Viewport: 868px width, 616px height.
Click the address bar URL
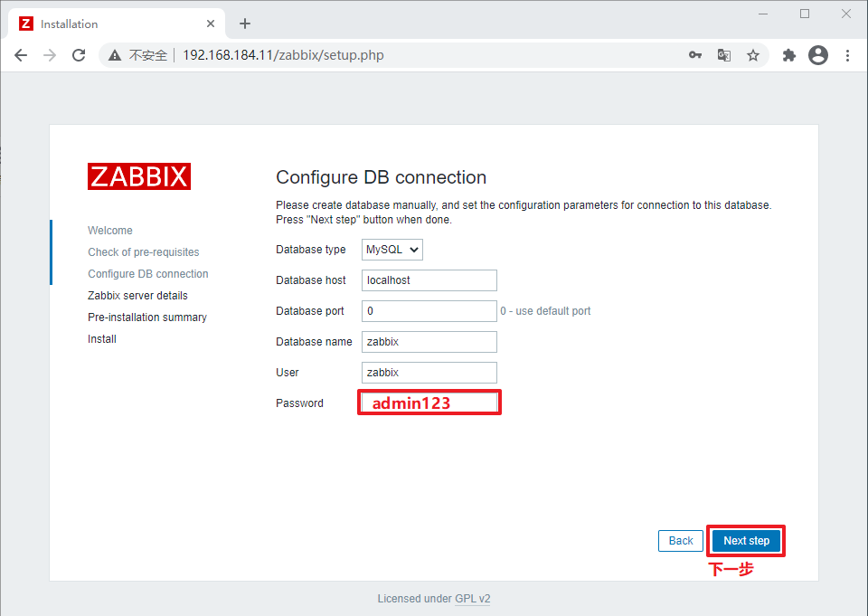283,55
